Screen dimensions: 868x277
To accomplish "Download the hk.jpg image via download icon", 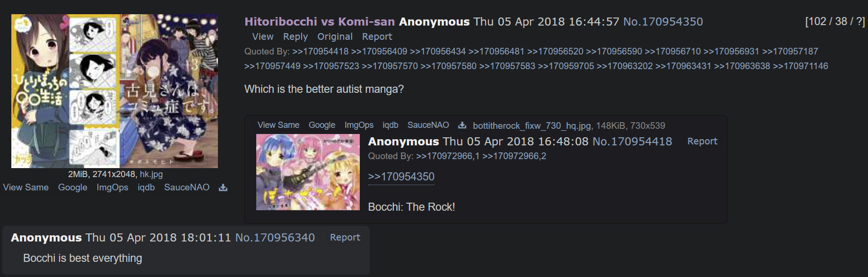I will 223,188.
